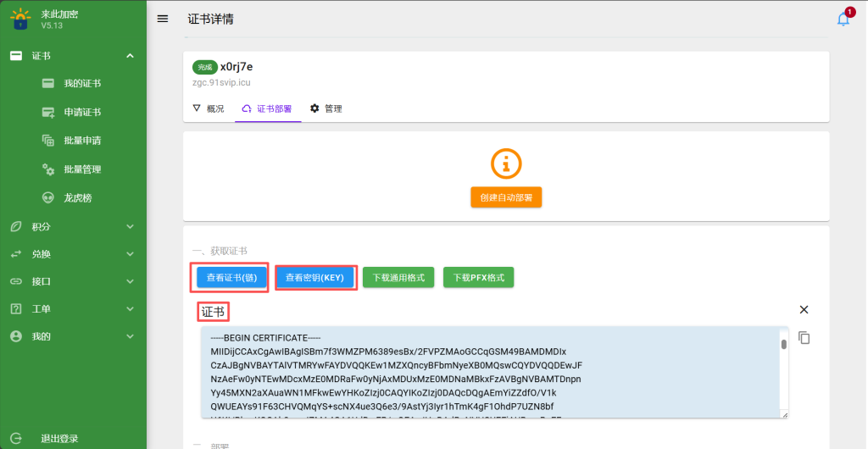Open 批量管理 in sidebar
The height and width of the screenshot is (449, 868).
82,169
